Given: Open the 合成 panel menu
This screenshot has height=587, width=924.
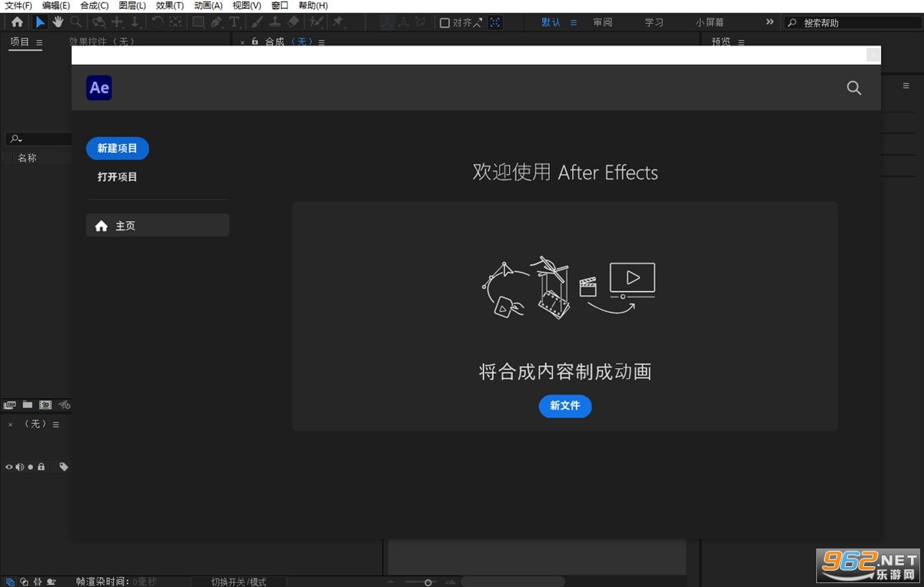Looking at the screenshot, I should tap(322, 42).
